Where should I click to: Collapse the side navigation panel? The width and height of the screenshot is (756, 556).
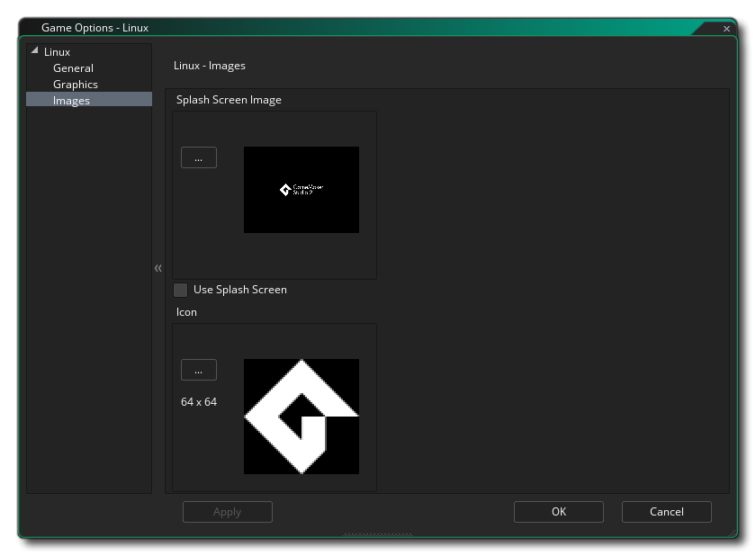coord(157,267)
